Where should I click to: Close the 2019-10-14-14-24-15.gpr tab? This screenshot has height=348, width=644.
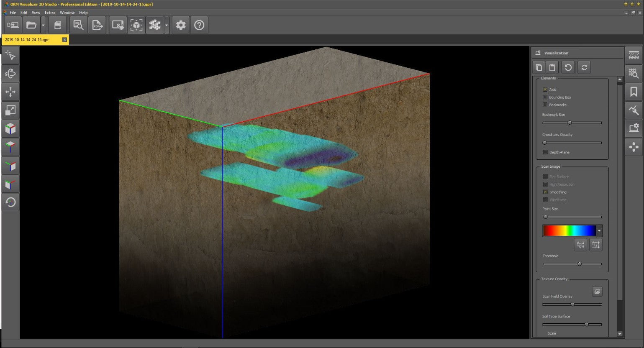tap(64, 40)
